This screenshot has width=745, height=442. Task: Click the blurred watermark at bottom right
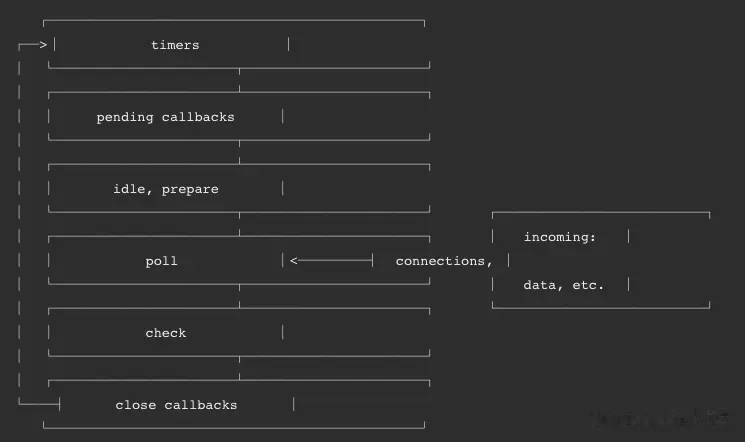[x=659, y=418]
